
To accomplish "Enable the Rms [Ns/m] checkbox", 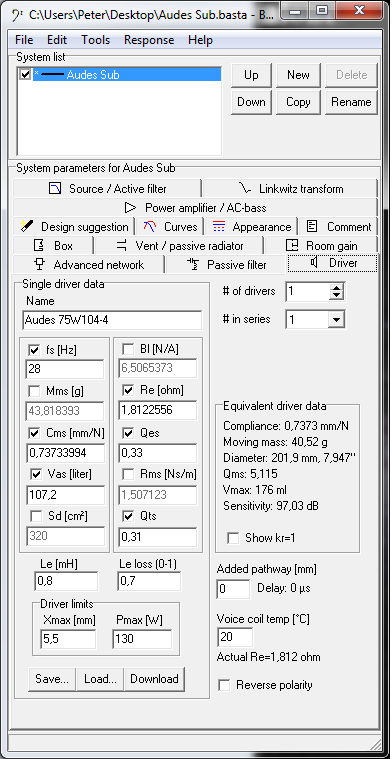I will 128,474.
